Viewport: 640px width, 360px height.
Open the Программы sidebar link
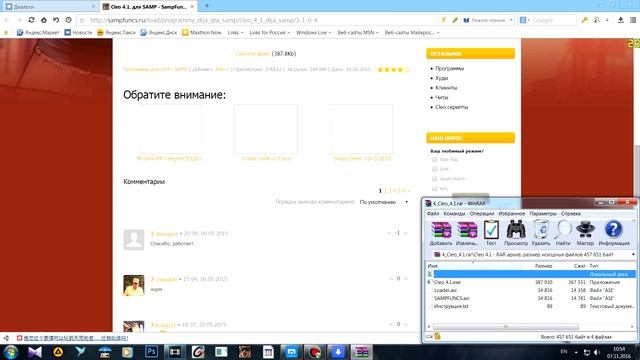coord(449,69)
